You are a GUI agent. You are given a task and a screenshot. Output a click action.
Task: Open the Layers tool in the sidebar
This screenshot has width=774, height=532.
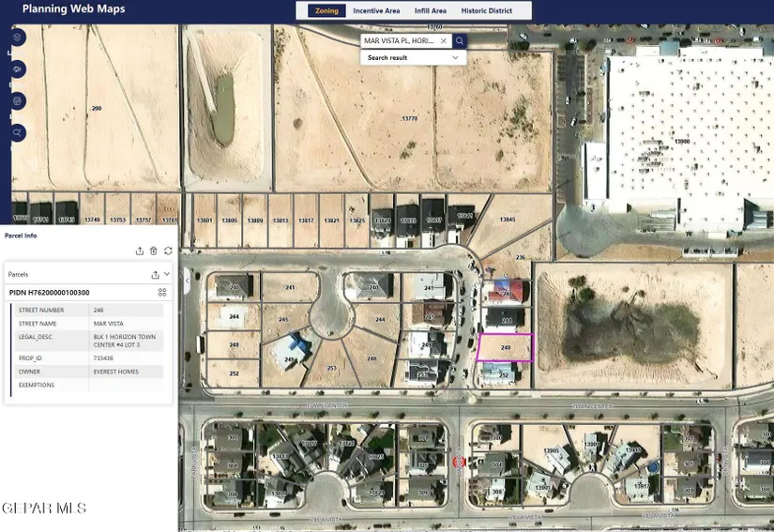tap(17, 38)
